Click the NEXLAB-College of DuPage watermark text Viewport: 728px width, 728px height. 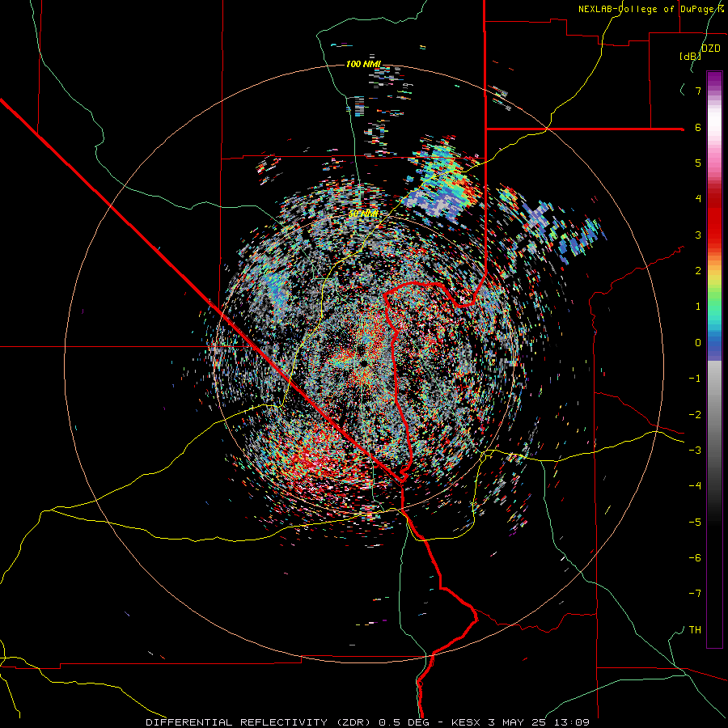coord(651,9)
